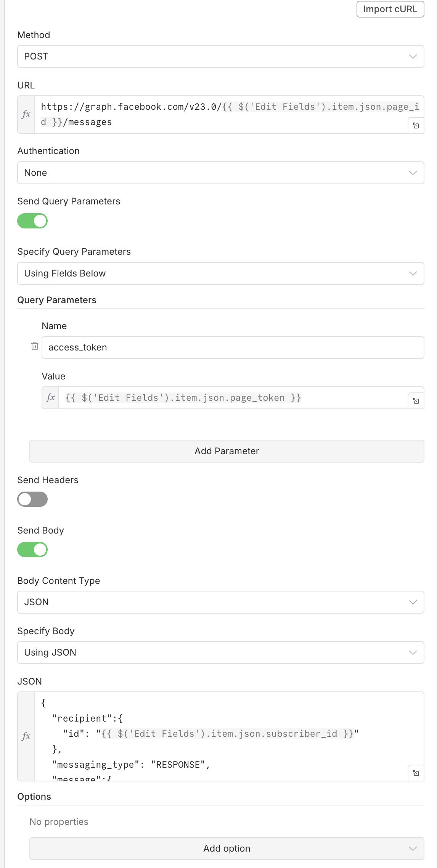The height and width of the screenshot is (868, 437).
Task: Click the fx icon on the URL field
Action: pos(26,114)
